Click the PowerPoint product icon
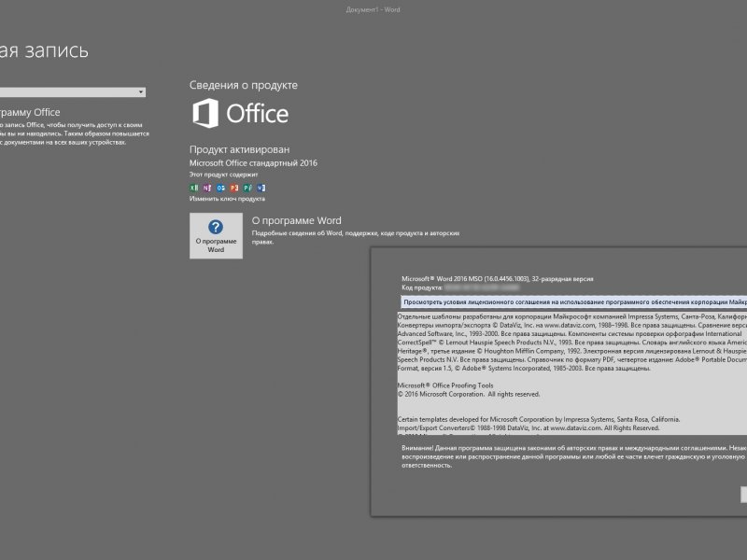The width and height of the screenshot is (747, 560). click(234, 188)
